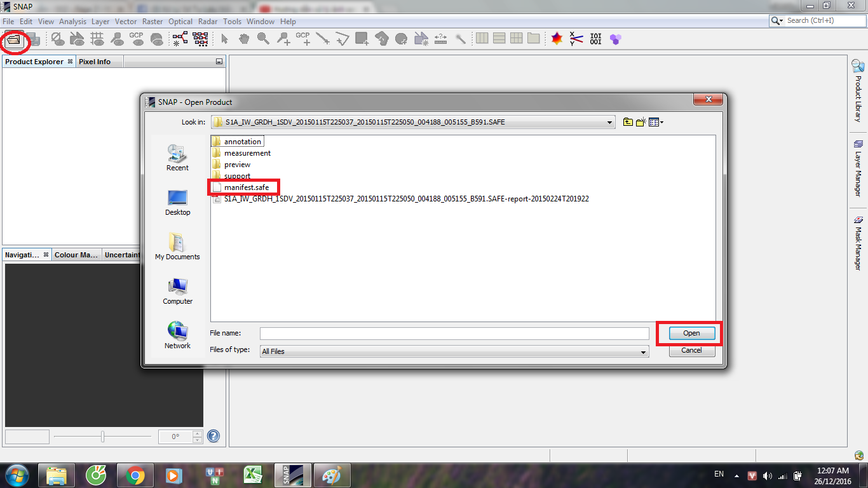Click the range finder ruler tool
The image size is (868, 488).
coord(441,39)
